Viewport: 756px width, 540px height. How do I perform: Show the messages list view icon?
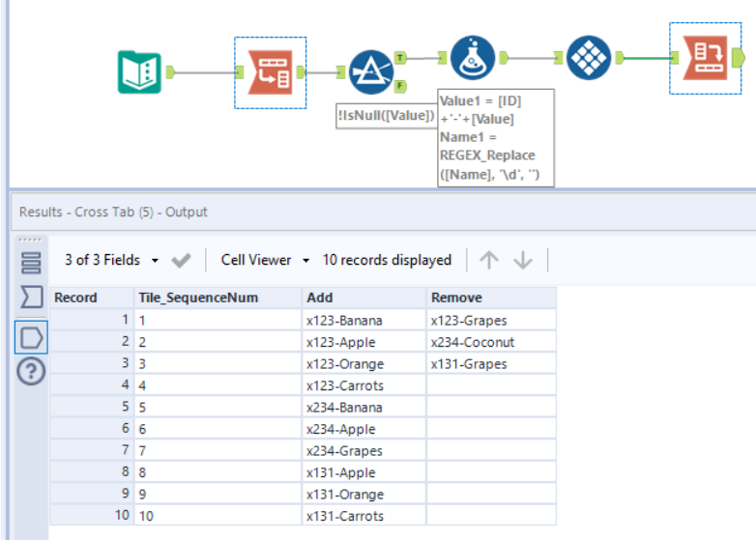pyautogui.click(x=31, y=263)
